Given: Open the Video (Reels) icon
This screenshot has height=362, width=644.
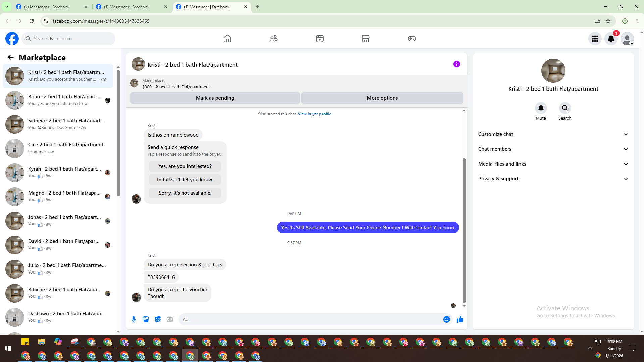Looking at the screenshot, I should tap(320, 39).
